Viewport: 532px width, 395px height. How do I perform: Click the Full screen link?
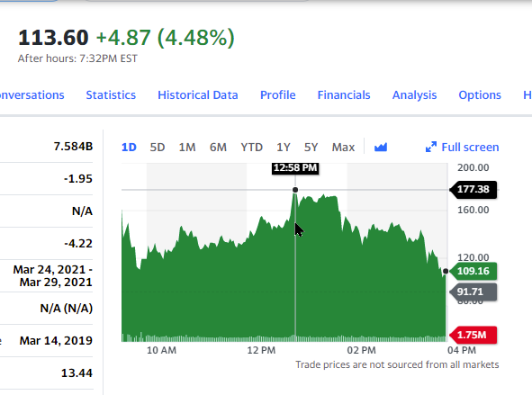[x=470, y=148]
